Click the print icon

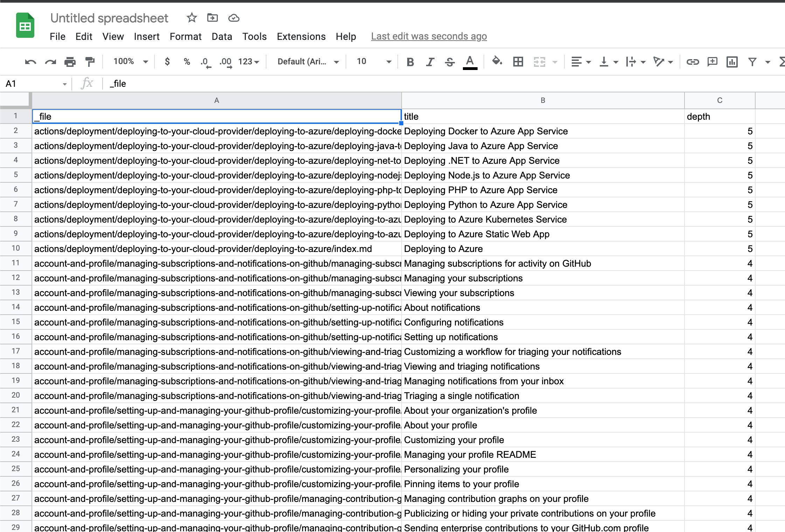click(x=70, y=62)
